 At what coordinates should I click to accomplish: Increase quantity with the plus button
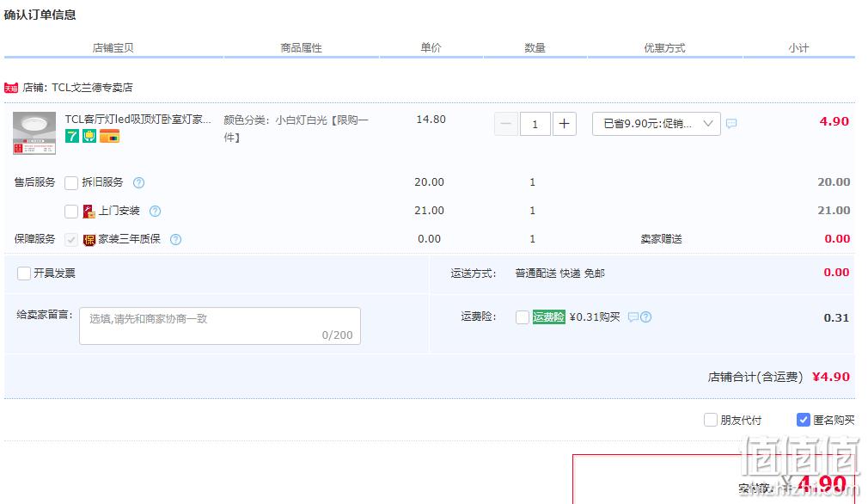pyautogui.click(x=564, y=124)
